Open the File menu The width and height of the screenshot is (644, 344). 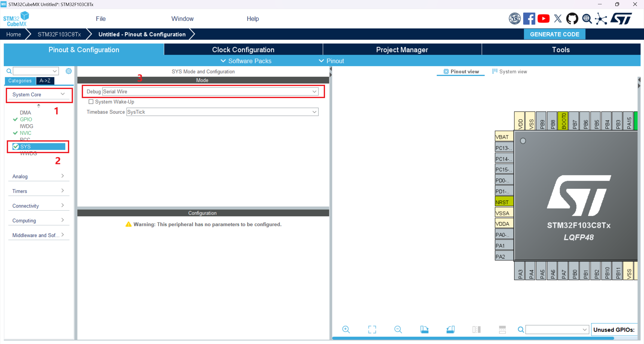(x=101, y=19)
